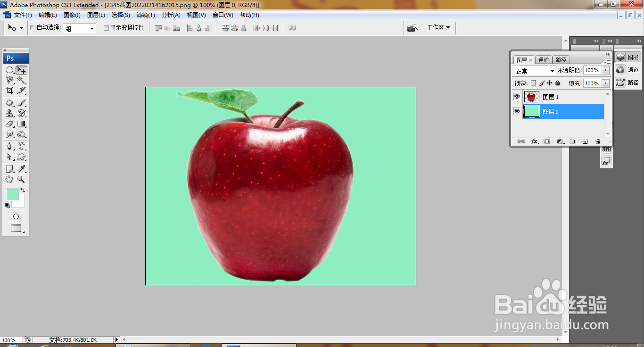The width and height of the screenshot is (644, 347).
Task: Select the Crop tool
Action: pos(9,91)
